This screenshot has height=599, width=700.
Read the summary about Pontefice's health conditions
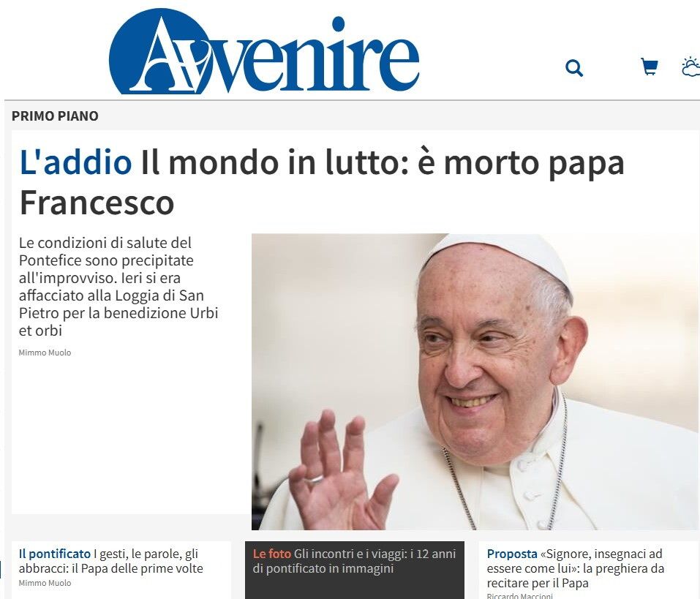click(x=118, y=287)
